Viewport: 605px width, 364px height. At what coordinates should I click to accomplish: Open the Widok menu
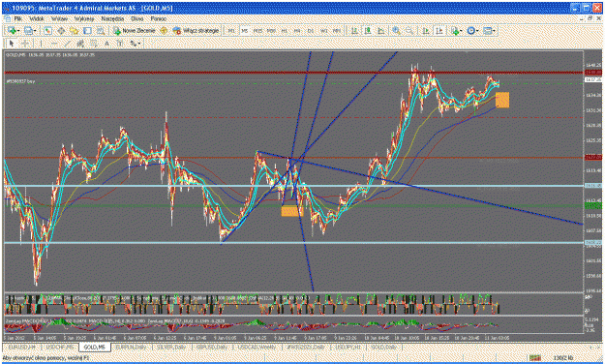tap(37, 18)
